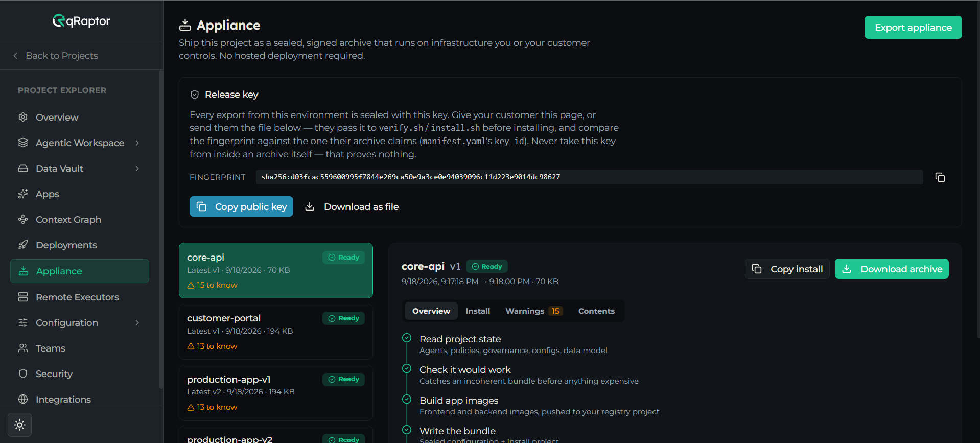
Task: Click the fingerprint sha256 field
Action: [x=589, y=177]
